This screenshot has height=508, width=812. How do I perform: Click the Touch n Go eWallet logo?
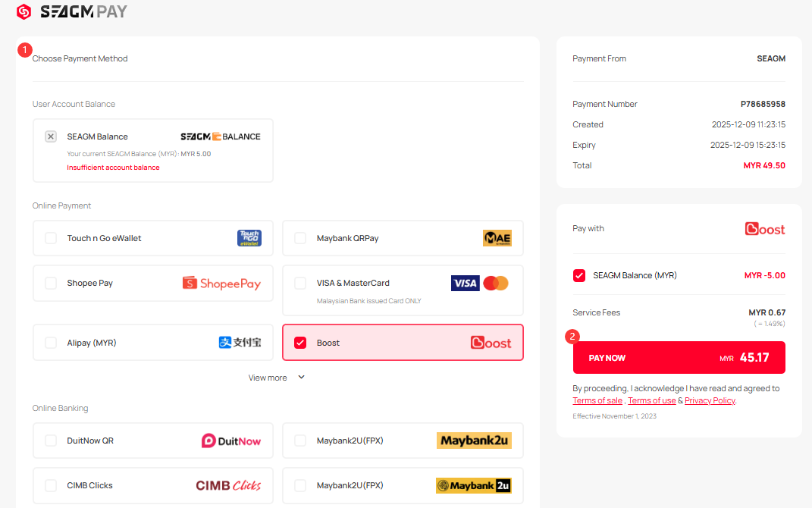(x=249, y=238)
